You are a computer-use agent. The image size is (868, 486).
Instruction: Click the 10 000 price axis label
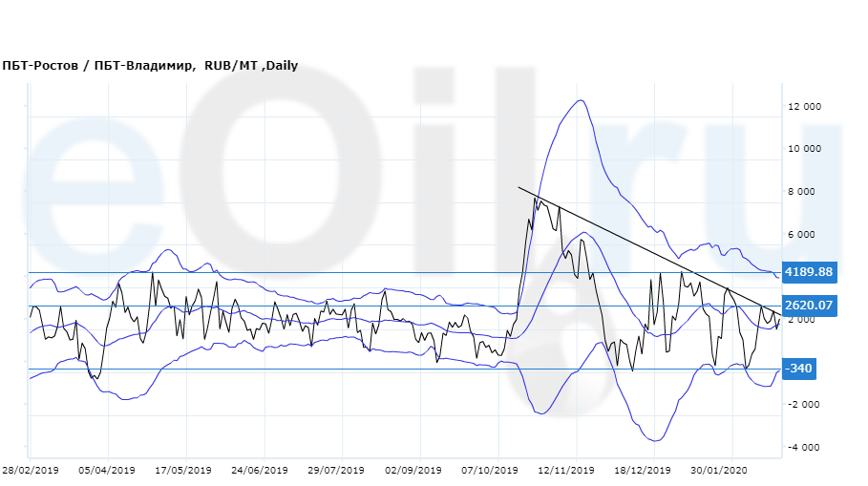(x=804, y=149)
